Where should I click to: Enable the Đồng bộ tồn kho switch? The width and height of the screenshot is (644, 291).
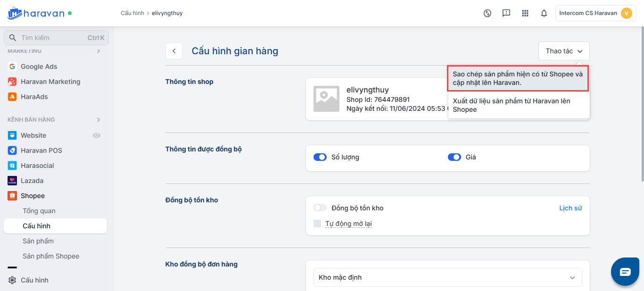point(320,208)
